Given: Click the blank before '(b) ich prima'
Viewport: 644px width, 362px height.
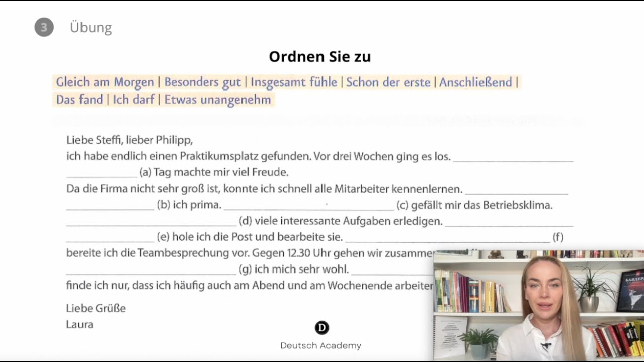Looking at the screenshot, I should [x=110, y=205].
